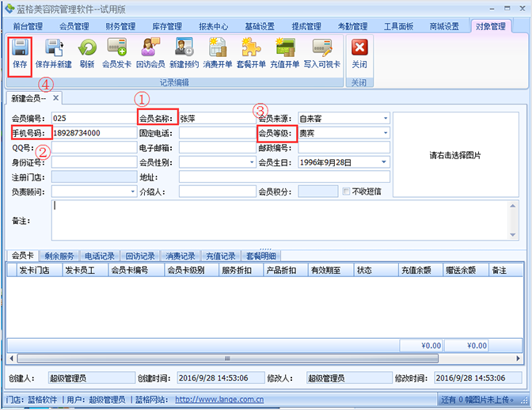The height and width of the screenshot is (410, 532).
Task: Open the http://www.lange.com.cn website link
Action: (219, 400)
